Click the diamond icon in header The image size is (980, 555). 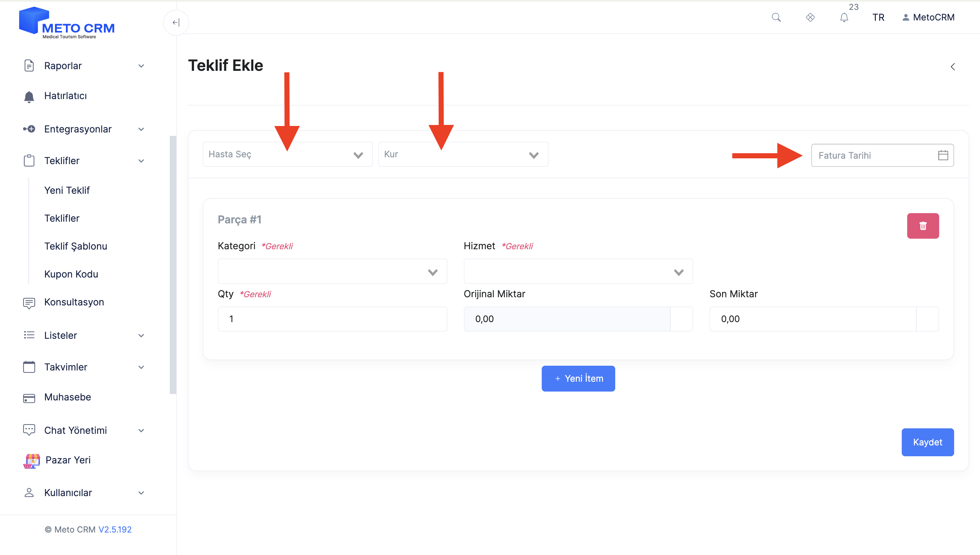point(810,17)
